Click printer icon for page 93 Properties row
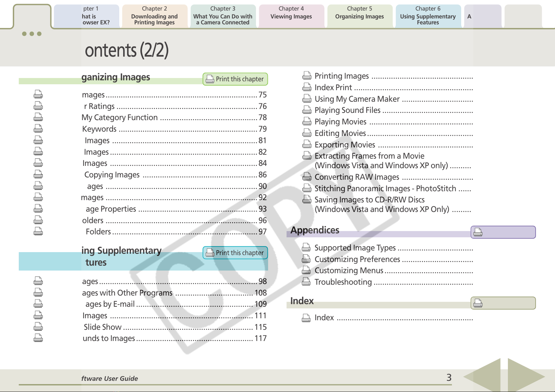The width and height of the screenshot is (555, 392). click(x=38, y=209)
